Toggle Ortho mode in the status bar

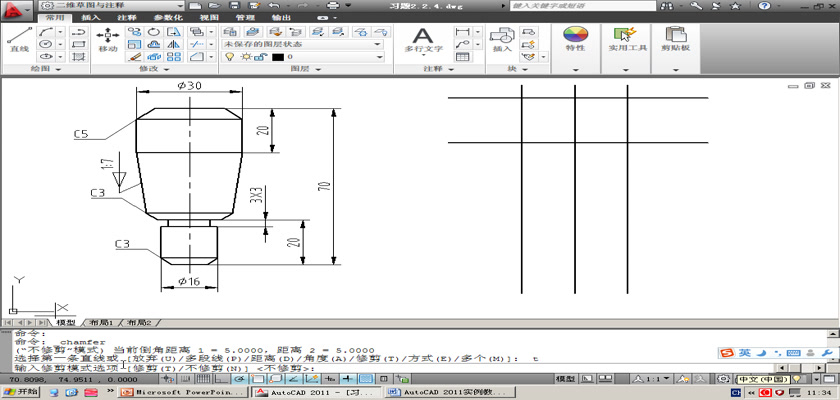pyautogui.click(x=222, y=379)
